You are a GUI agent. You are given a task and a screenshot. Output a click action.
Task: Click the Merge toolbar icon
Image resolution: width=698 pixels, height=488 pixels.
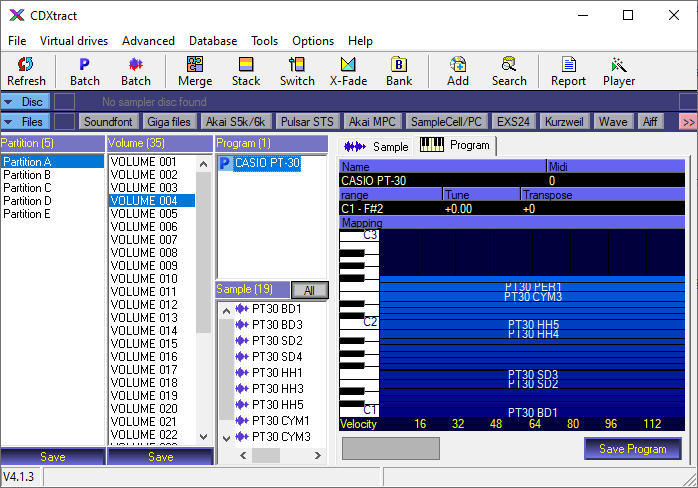click(195, 71)
